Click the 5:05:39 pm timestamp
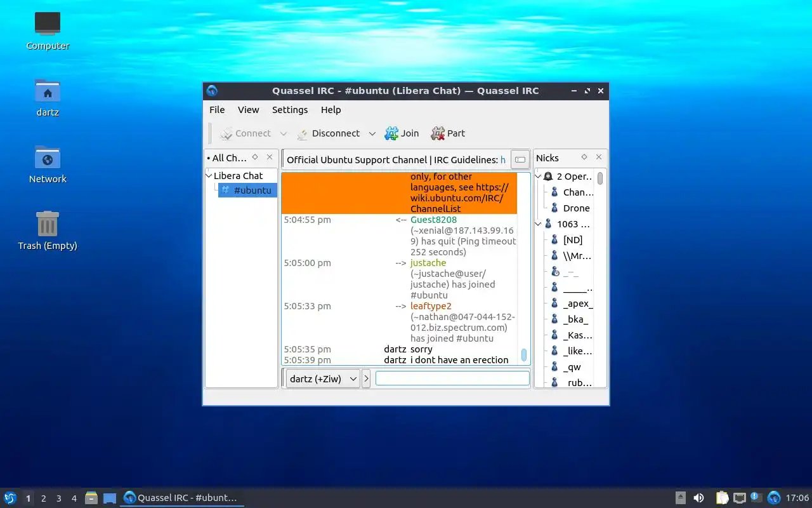This screenshot has width=812, height=508. tap(307, 360)
